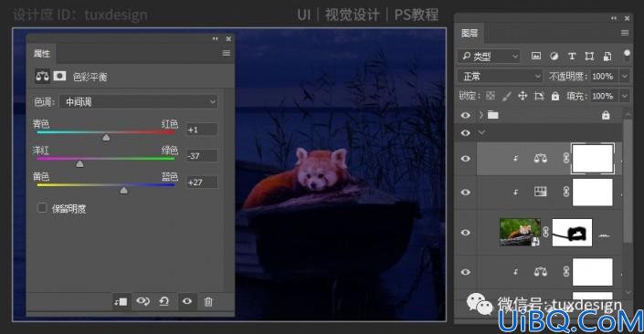This screenshot has height=334, width=644.
Task: Close the Properties panel
Action: click(228, 38)
